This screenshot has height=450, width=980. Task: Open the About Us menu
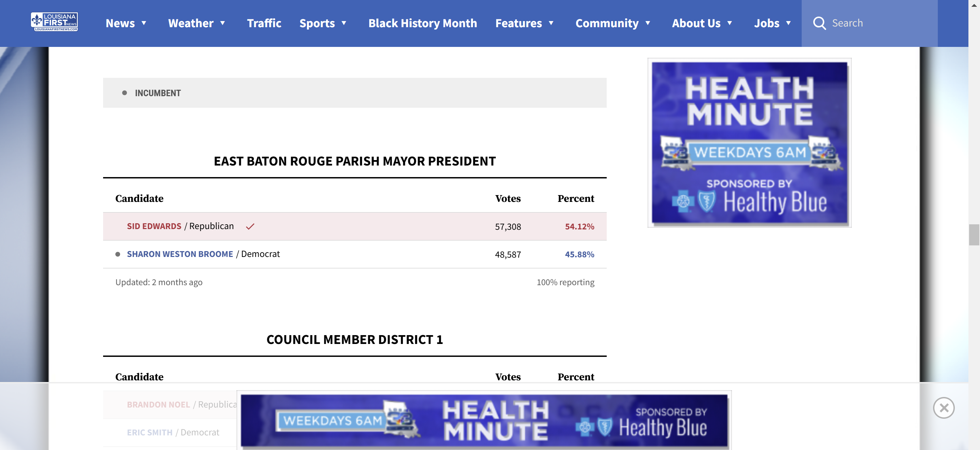pyautogui.click(x=696, y=23)
